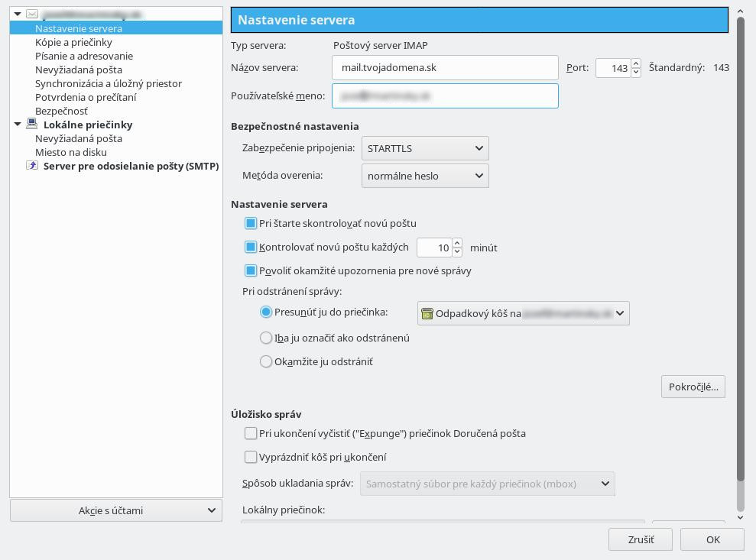Click the mail account envelope icon
756x560 pixels.
32,15
